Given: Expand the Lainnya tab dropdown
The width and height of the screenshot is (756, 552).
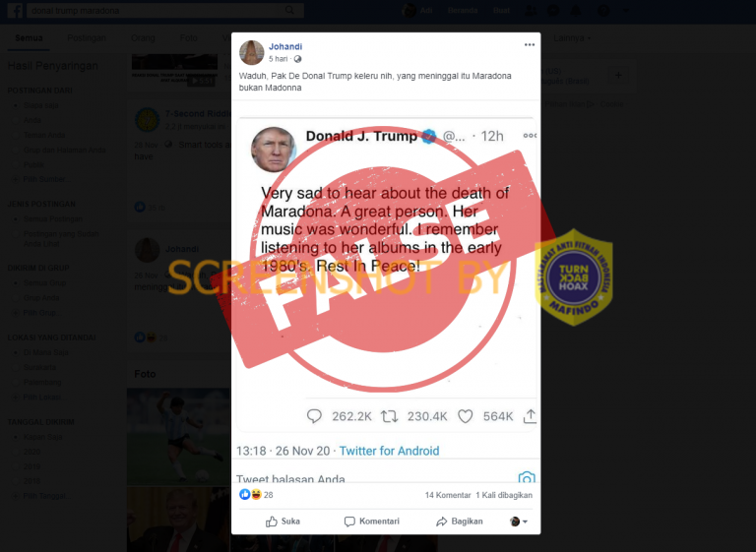Looking at the screenshot, I should click(x=572, y=38).
